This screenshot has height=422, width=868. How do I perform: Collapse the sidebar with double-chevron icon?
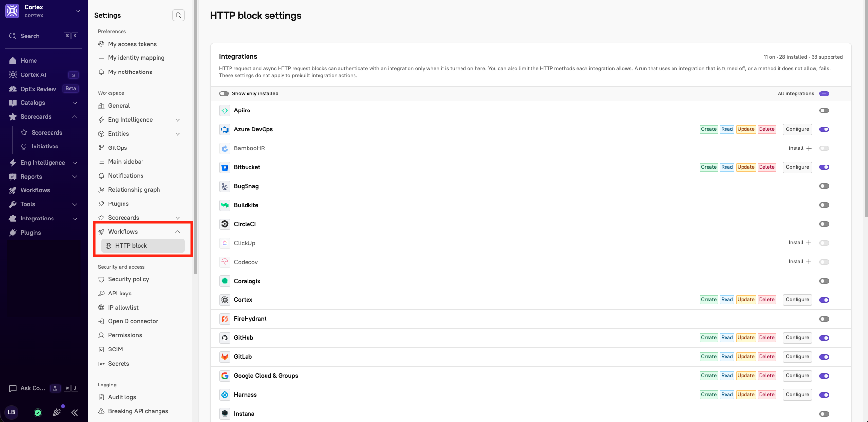(75, 413)
